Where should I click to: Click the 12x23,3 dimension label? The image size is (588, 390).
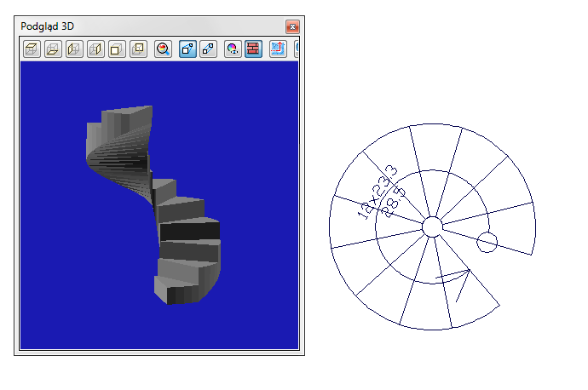click(x=377, y=192)
